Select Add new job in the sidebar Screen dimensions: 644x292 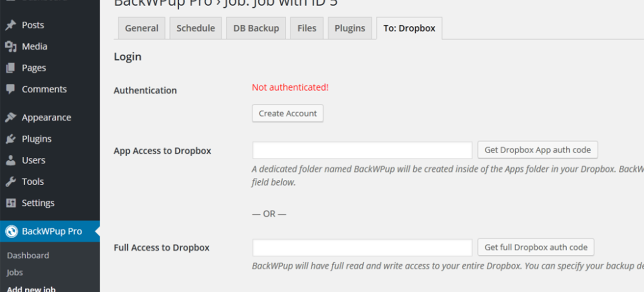[x=31, y=289]
